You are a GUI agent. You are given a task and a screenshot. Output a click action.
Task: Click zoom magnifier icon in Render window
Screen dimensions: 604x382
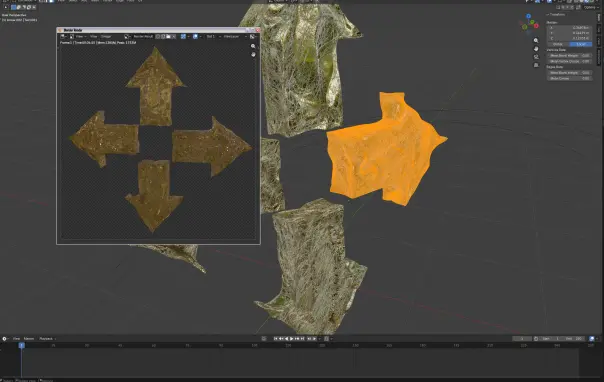point(253,46)
